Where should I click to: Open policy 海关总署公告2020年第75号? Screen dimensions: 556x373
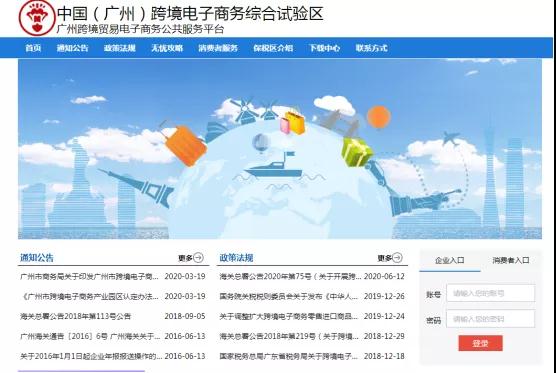(x=290, y=276)
